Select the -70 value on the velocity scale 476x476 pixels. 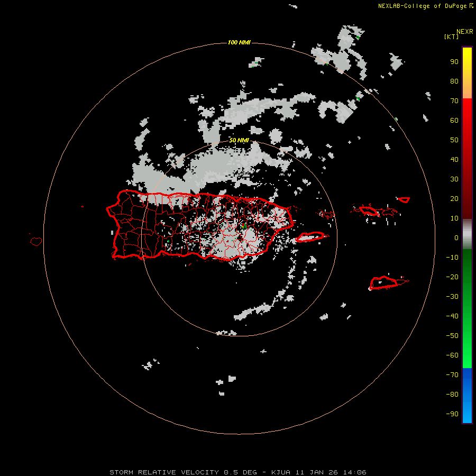452,375
